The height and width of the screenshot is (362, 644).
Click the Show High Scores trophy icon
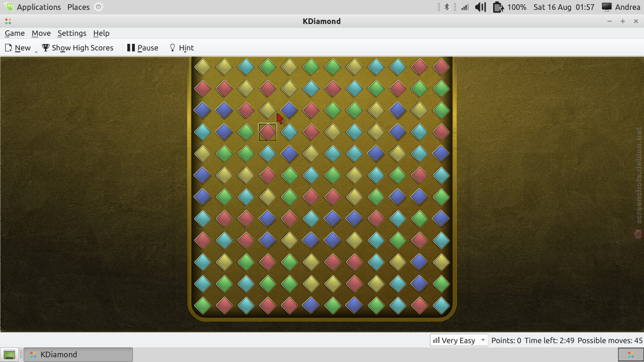click(46, 48)
